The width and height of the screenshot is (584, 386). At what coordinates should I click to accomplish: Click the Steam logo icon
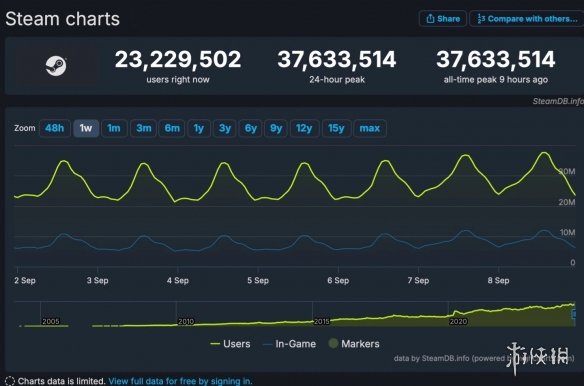click(56, 66)
